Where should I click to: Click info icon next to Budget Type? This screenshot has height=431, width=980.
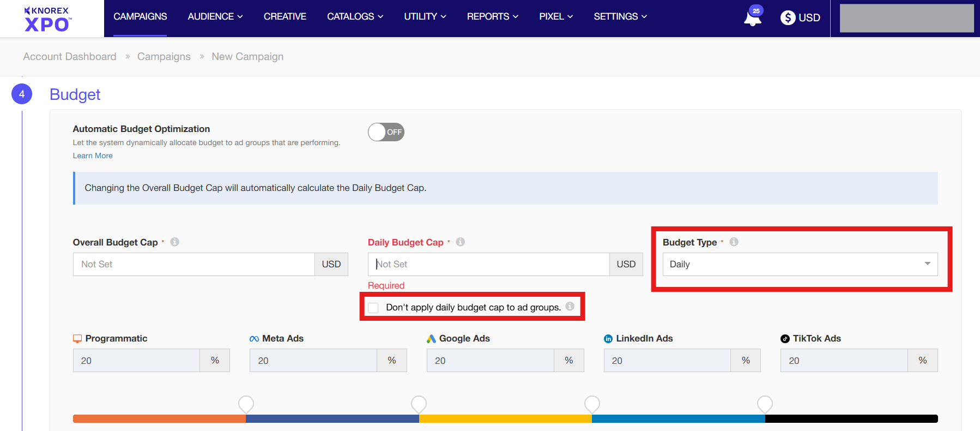[734, 242]
